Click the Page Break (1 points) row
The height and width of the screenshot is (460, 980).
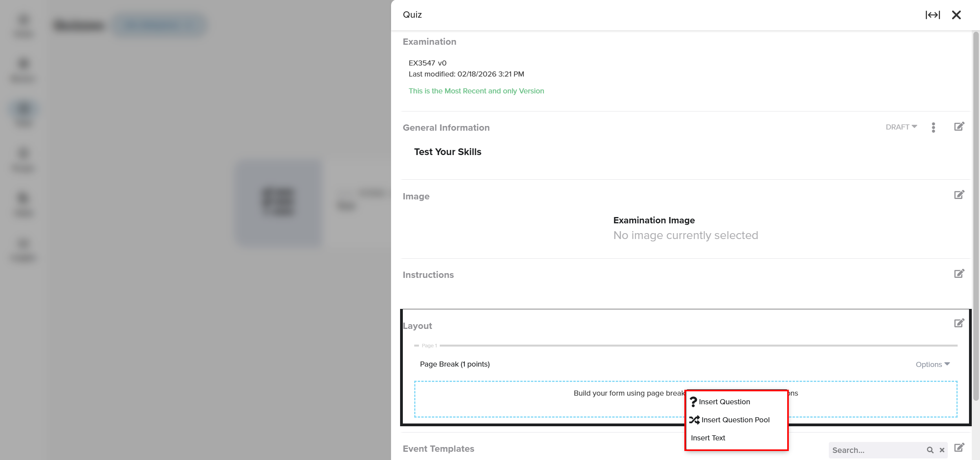pyautogui.click(x=455, y=364)
